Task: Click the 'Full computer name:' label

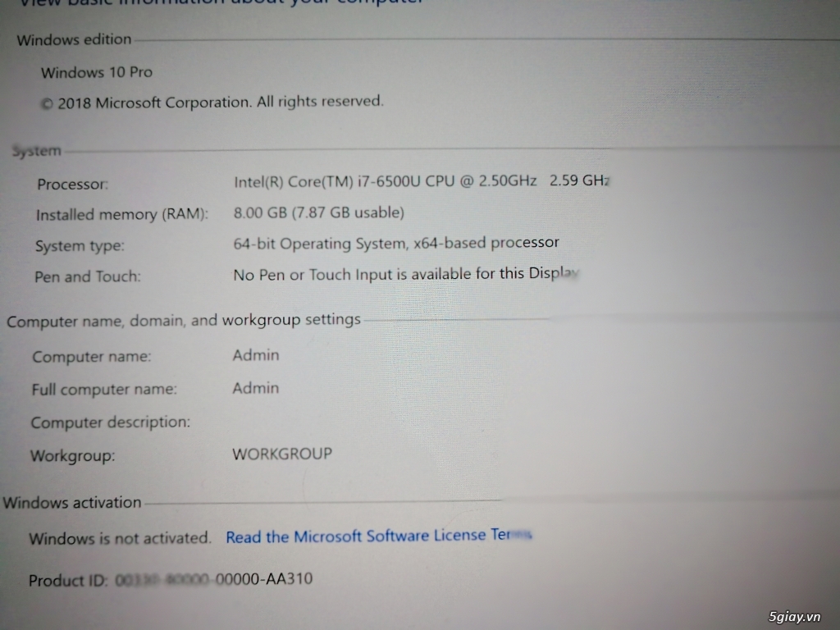Action: click(104, 390)
